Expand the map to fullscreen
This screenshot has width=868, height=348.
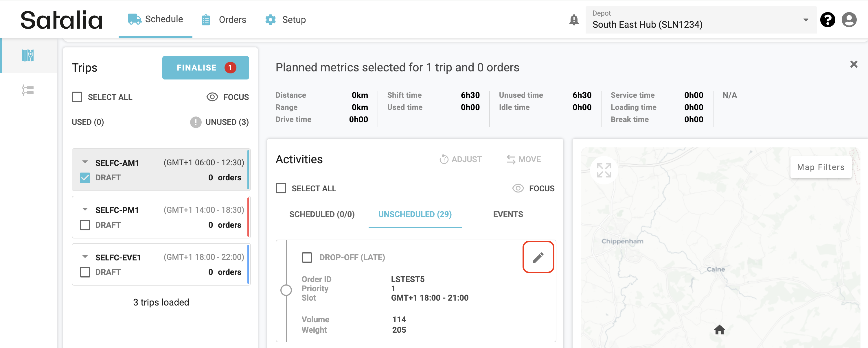[x=604, y=170]
